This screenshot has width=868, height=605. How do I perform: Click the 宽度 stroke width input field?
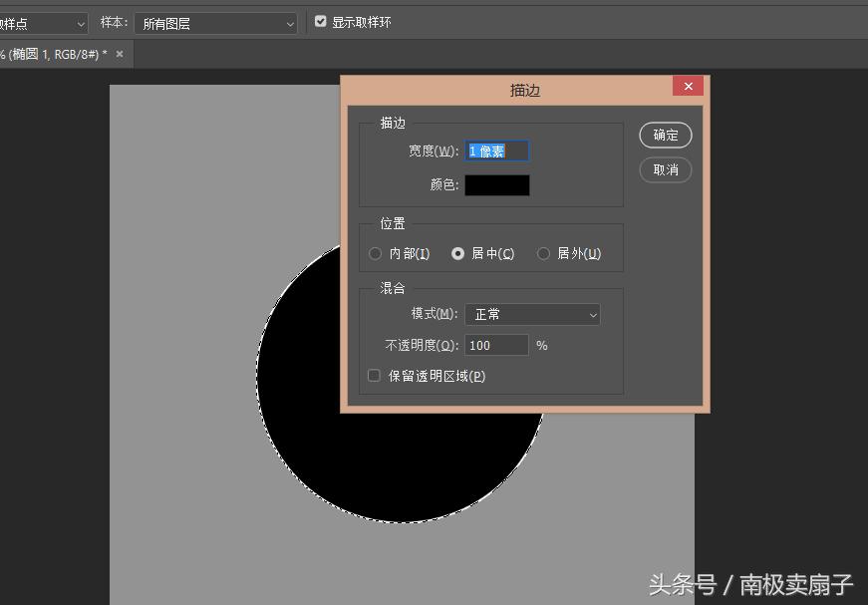tap(496, 150)
